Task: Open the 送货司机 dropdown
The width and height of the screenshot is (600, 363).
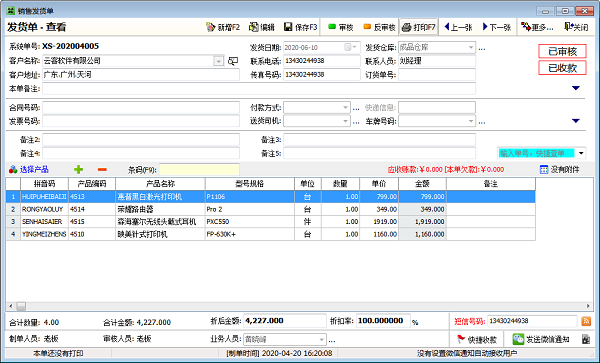Action: click(x=345, y=121)
